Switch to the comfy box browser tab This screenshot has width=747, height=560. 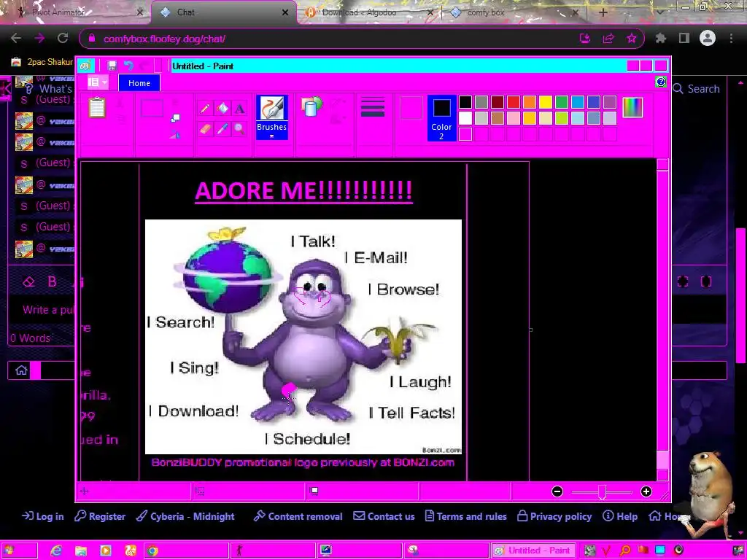[x=514, y=12]
